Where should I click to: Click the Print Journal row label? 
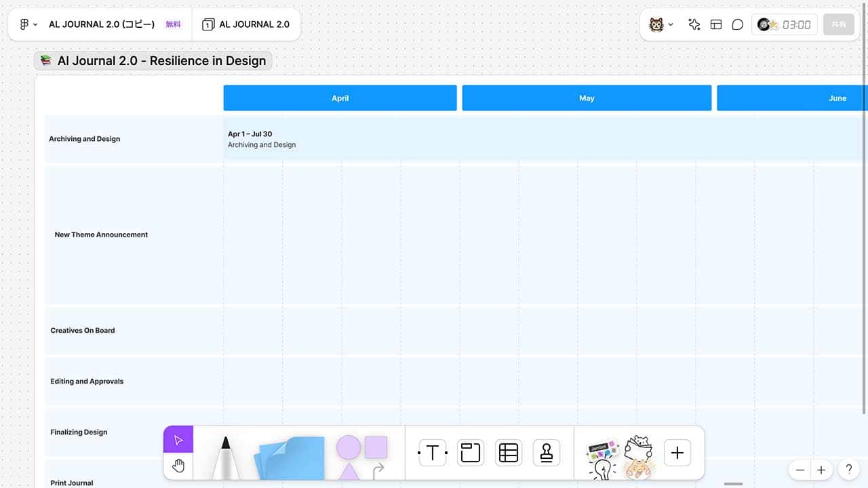pyautogui.click(x=72, y=483)
